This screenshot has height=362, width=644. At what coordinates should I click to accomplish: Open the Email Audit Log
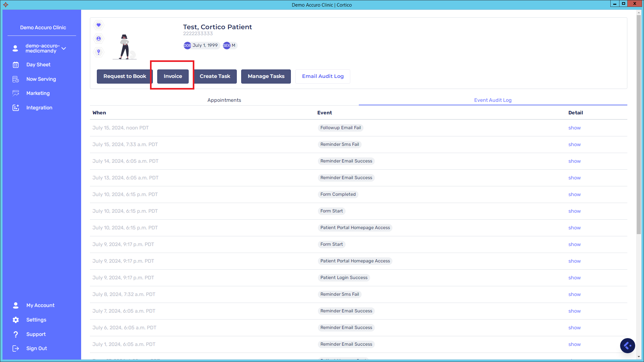click(323, 76)
